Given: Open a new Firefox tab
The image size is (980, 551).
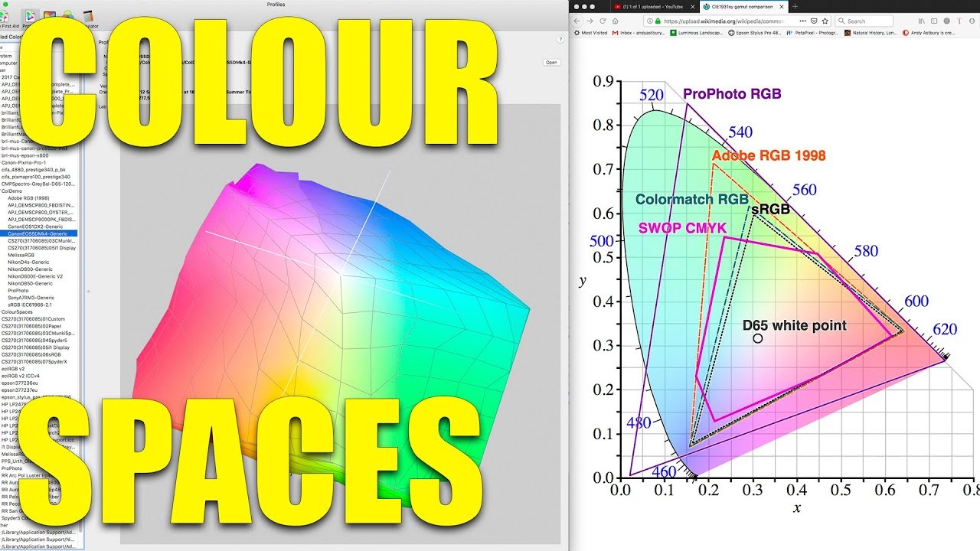Looking at the screenshot, I should pyautogui.click(x=795, y=6).
